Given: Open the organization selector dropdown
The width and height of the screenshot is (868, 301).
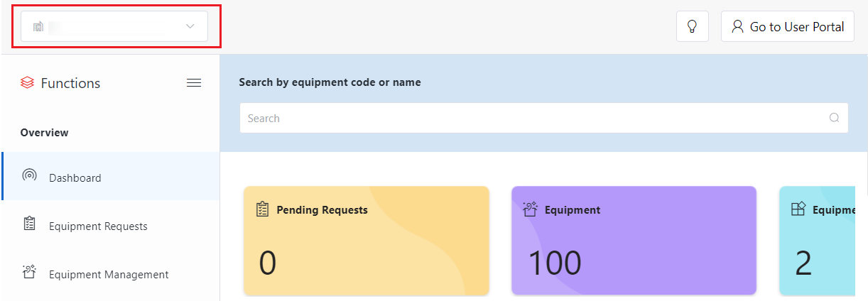Looking at the screenshot, I should click(x=114, y=26).
